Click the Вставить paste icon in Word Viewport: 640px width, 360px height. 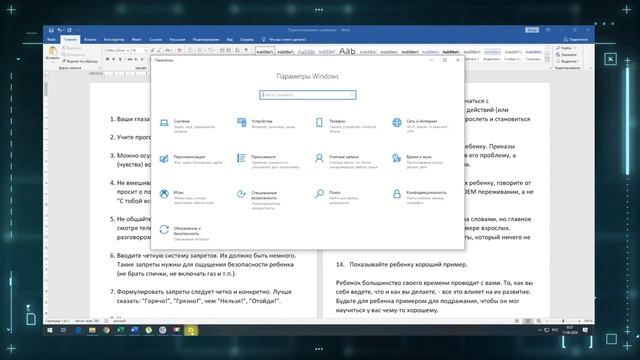point(52,51)
